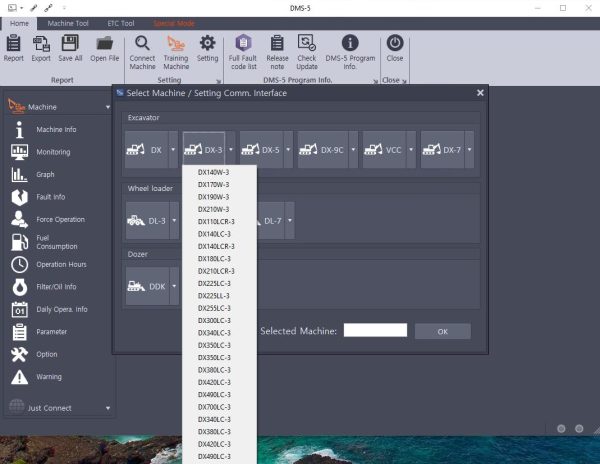Screen dimensions: 600x464
Task: Open Operation Hours in sidebar
Action: point(61,264)
